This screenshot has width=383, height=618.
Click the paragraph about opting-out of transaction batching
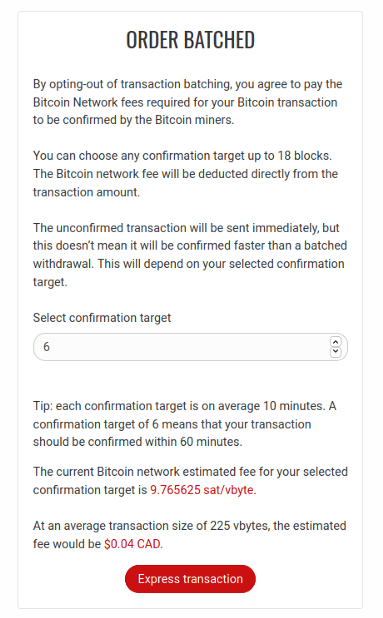point(188,102)
